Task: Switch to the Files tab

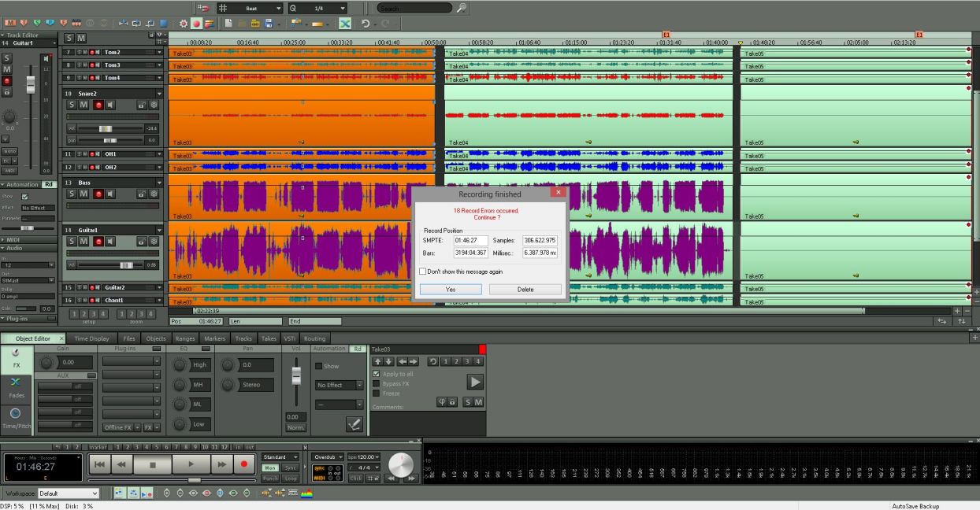Action: (129, 338)
